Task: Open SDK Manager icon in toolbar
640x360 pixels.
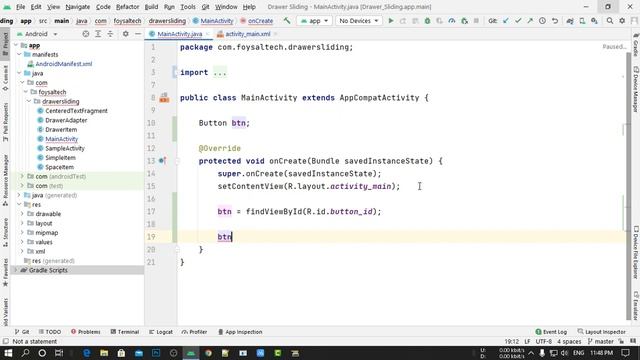Action: point(594,20)
